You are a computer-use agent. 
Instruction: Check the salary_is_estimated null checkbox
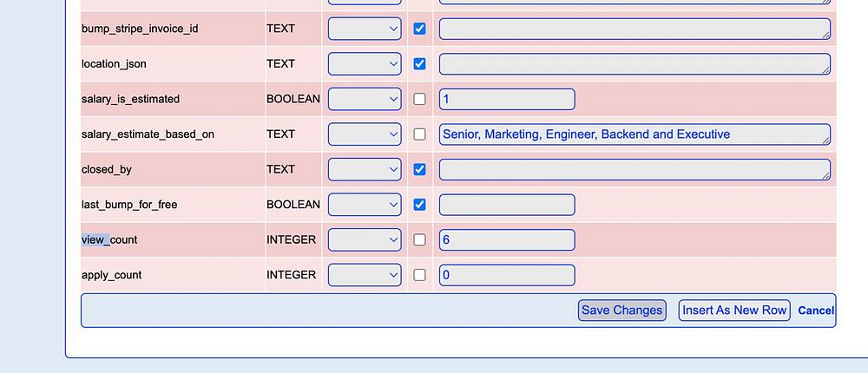420,99
